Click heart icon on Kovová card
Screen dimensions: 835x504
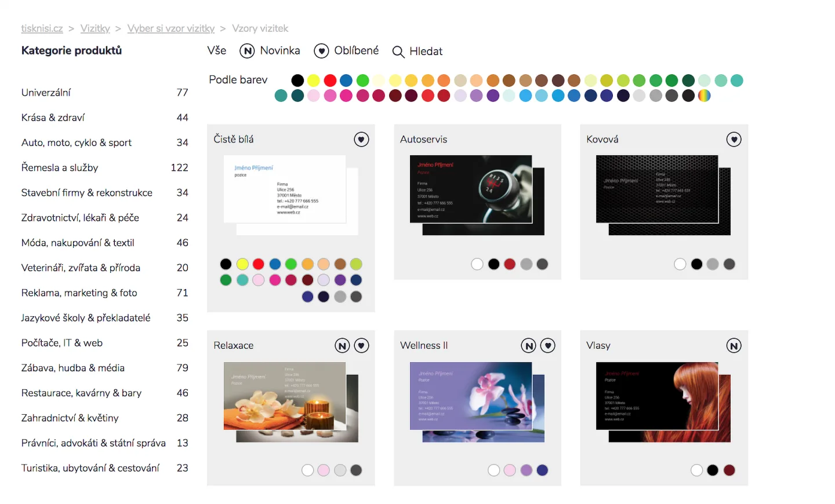[x=734, y=140]
